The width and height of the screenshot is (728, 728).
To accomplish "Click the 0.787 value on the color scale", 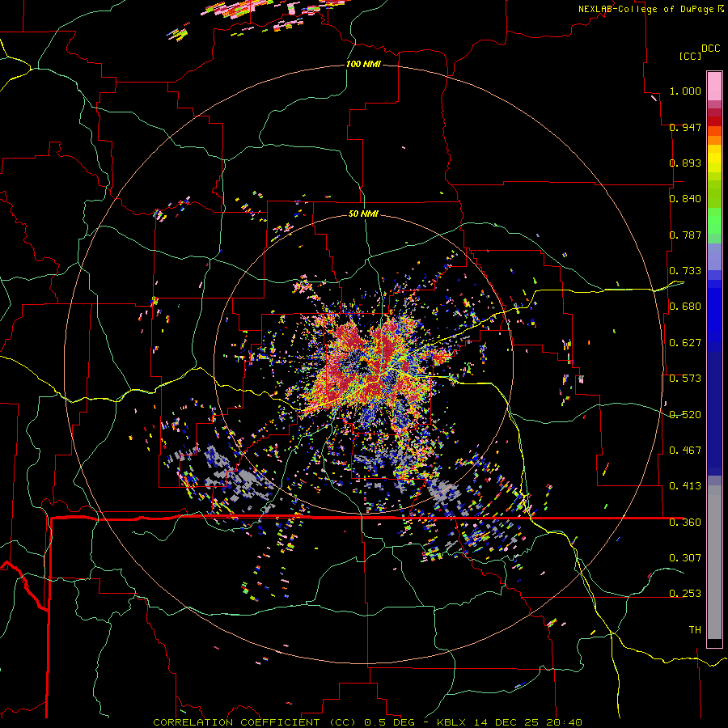I will [685, 235].
